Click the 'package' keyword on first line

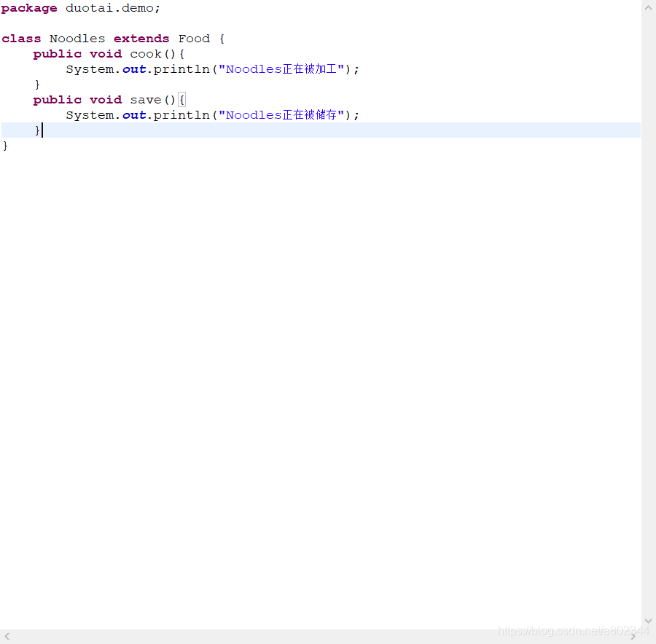[29, 8]
